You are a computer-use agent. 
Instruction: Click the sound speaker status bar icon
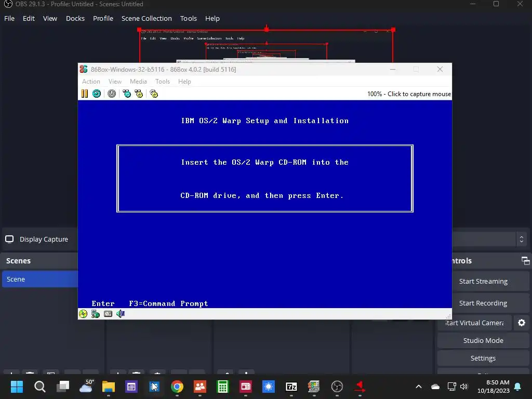pos(121,314)
